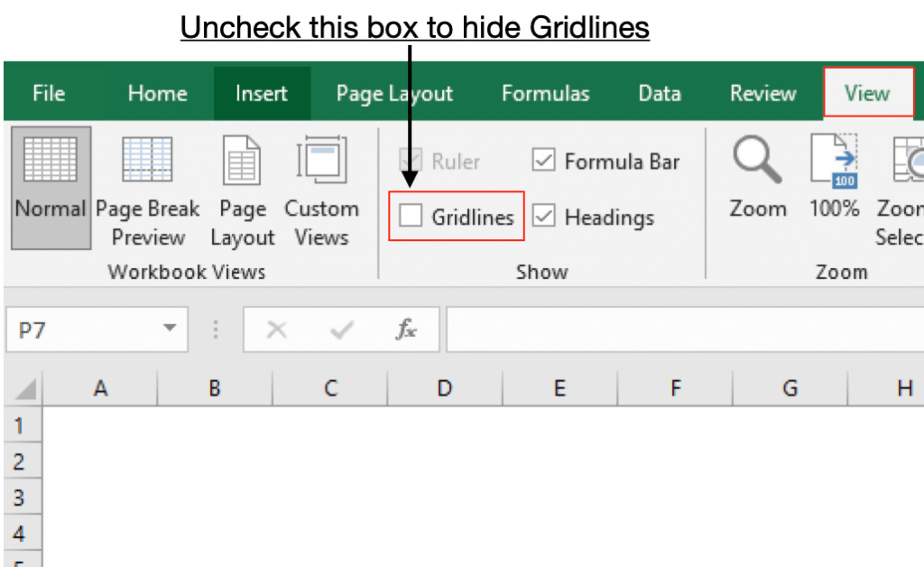Screen dimensions: 924x567
Task: Open Insert Function fx button
Action: (406, 330)
